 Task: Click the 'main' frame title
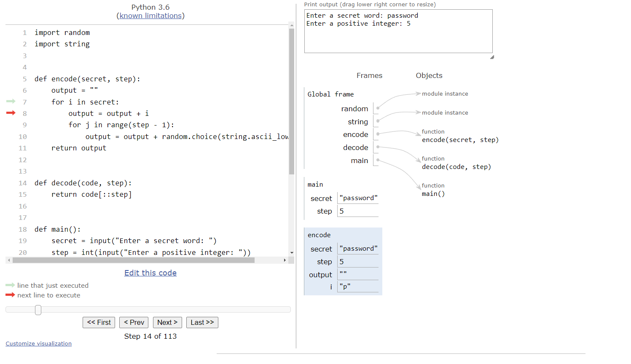[315, 184]
